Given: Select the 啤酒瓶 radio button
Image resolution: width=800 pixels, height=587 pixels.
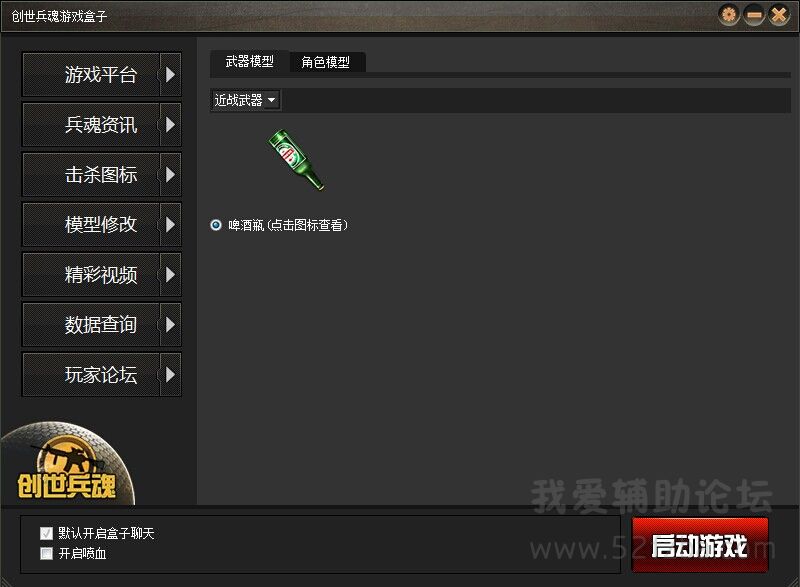Looking at the screenshot, I should click(x=216, y=225).
